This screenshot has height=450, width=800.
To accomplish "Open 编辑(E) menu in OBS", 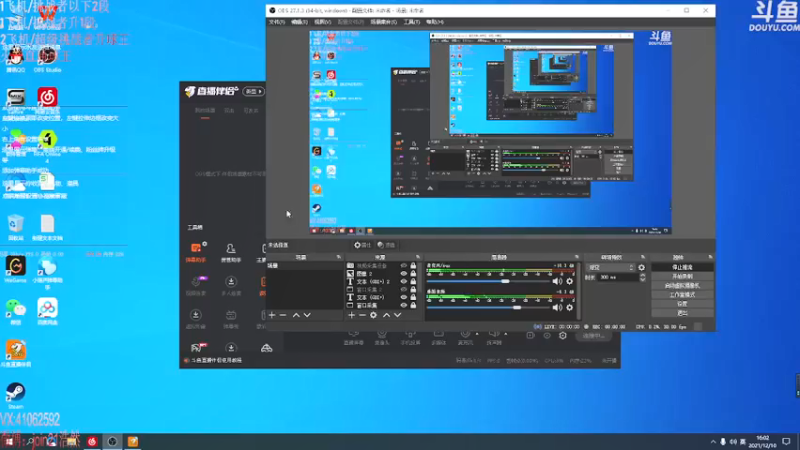I will pos(299,22).
